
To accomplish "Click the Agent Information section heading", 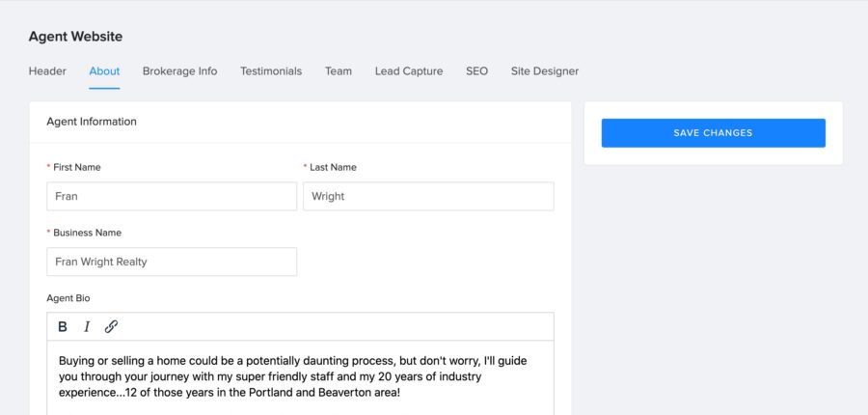I will 92,122.
